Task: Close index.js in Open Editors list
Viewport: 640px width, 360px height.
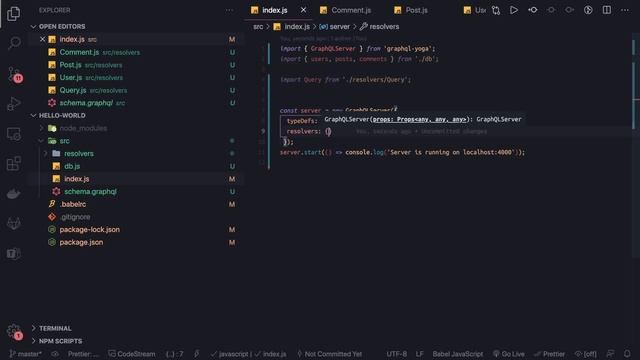Action: (x=42, y=39)
